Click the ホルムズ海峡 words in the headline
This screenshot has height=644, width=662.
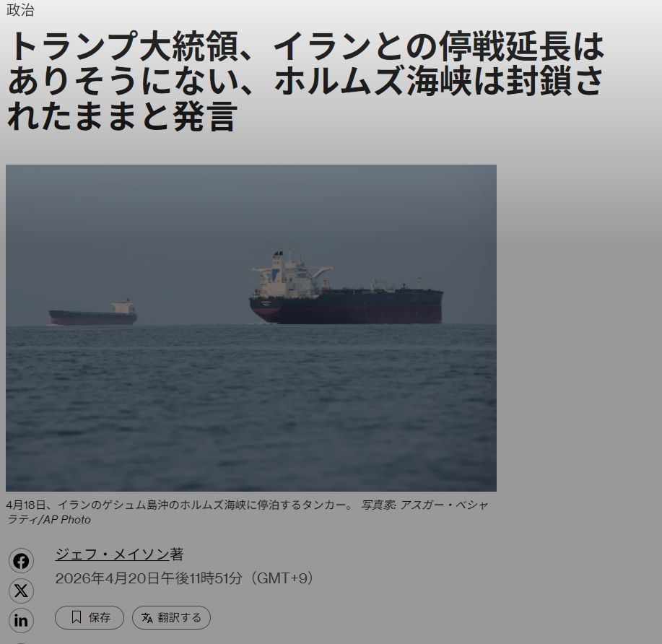point(373,81)
